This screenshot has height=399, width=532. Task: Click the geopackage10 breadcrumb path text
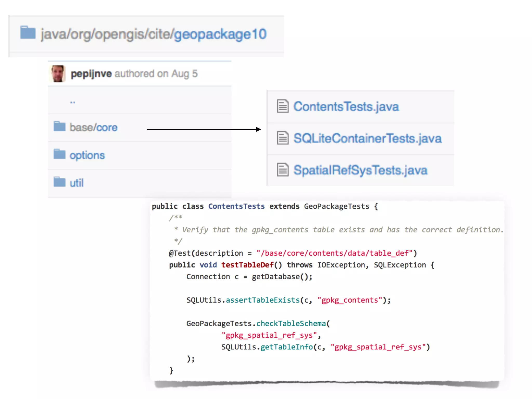(x=220, y=34)
